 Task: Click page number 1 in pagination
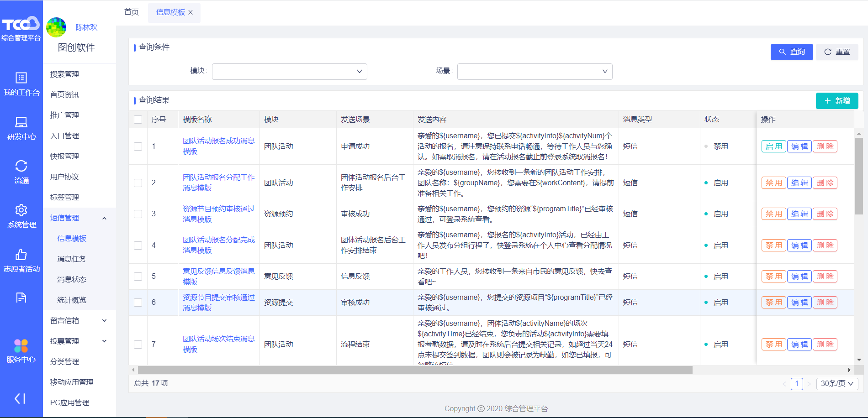click(x=797, y=384)
